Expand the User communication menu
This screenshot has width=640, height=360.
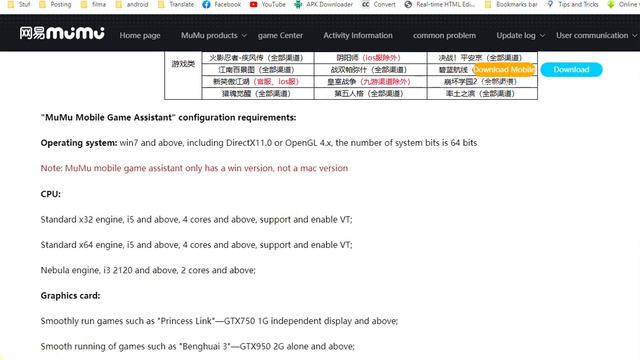point(596,36)
